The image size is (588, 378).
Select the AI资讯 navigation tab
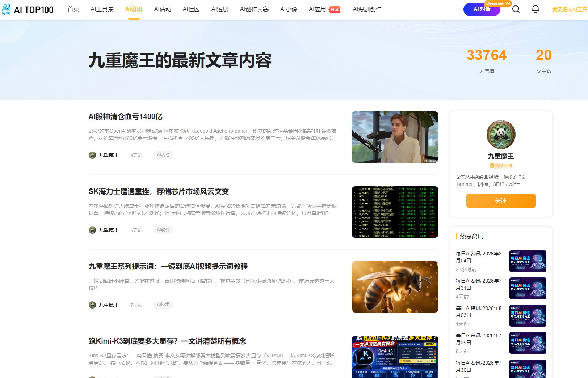pos(134,9)
